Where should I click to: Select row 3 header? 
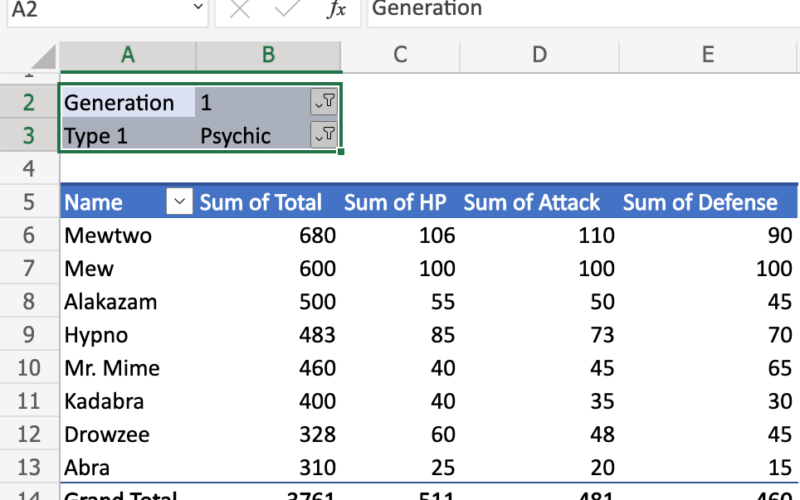click(x=29, y=136)
